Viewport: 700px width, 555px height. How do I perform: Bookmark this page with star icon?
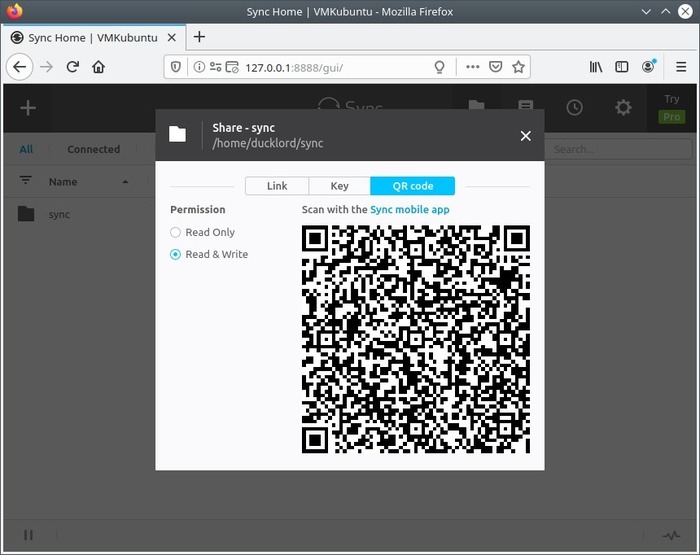pos(518,67)
